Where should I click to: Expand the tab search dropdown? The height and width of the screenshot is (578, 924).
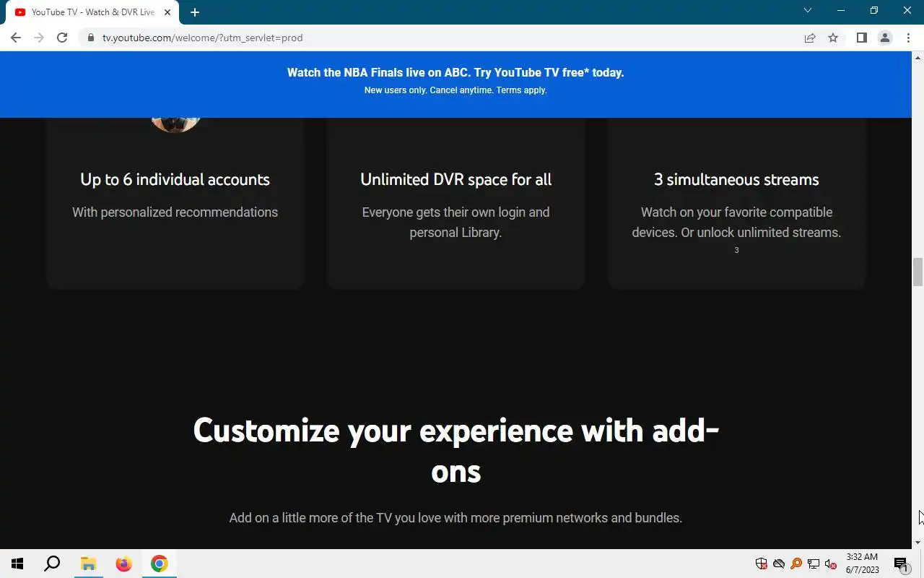[x=808, y=11]
